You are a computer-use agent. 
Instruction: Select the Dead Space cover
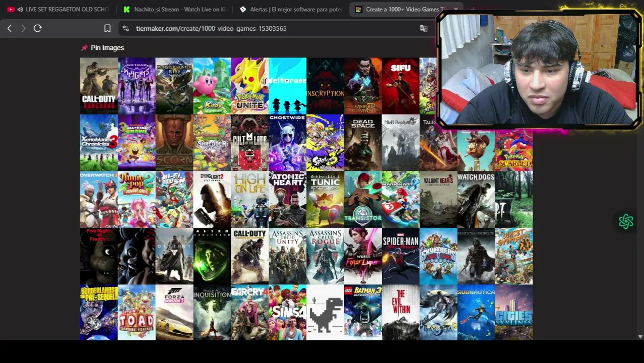click(x=363, y=143)
